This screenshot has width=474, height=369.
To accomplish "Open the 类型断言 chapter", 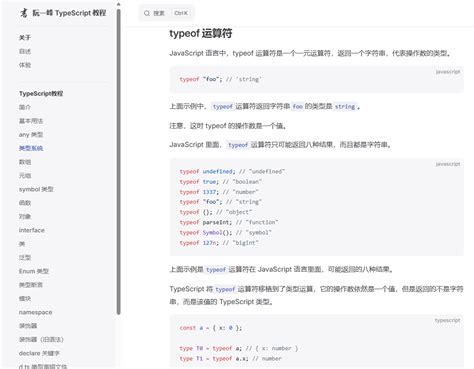I will 31,285.
